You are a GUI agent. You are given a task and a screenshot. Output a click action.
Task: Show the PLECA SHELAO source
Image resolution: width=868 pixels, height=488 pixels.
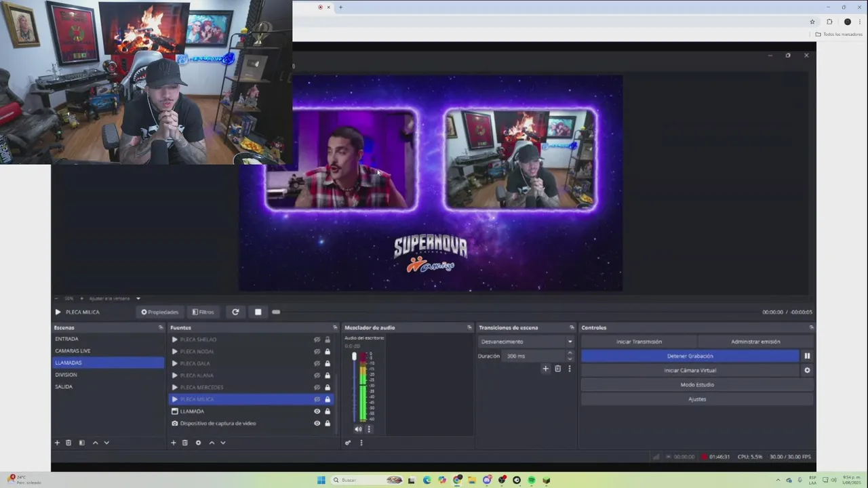pyautogui.click(x=317, y=340)
